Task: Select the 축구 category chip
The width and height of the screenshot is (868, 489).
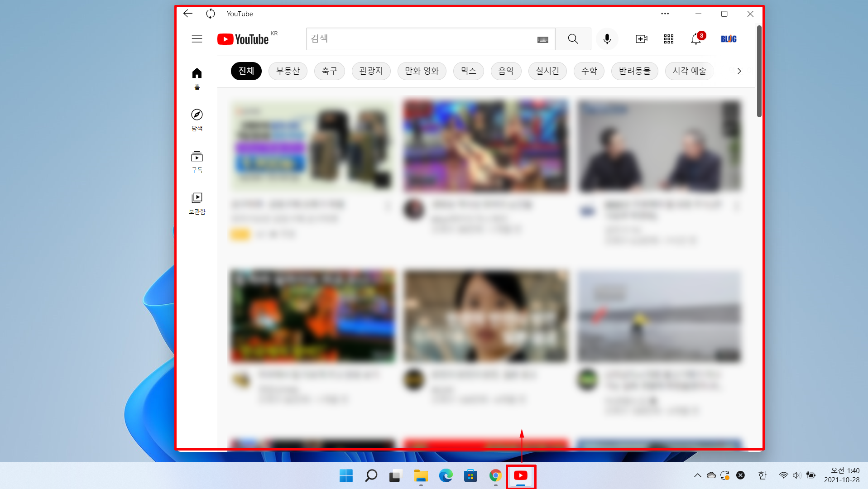Action: pos(330,71)
